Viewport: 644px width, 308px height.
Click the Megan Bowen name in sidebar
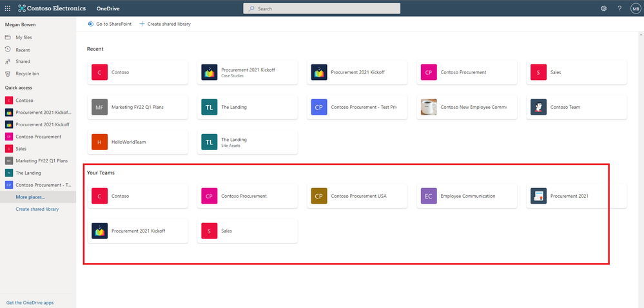[x=20, y=24]
